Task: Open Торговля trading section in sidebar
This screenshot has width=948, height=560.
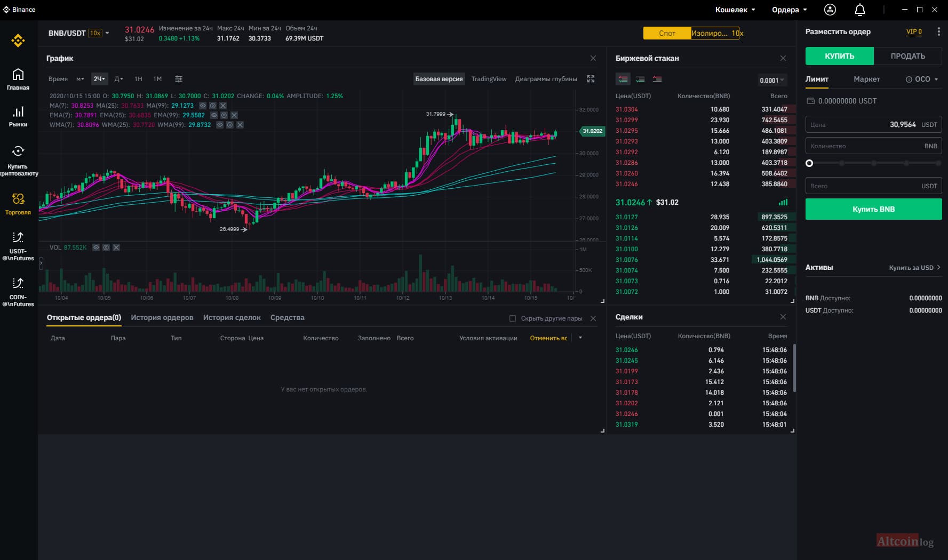Action: click(x=18, y=204)
